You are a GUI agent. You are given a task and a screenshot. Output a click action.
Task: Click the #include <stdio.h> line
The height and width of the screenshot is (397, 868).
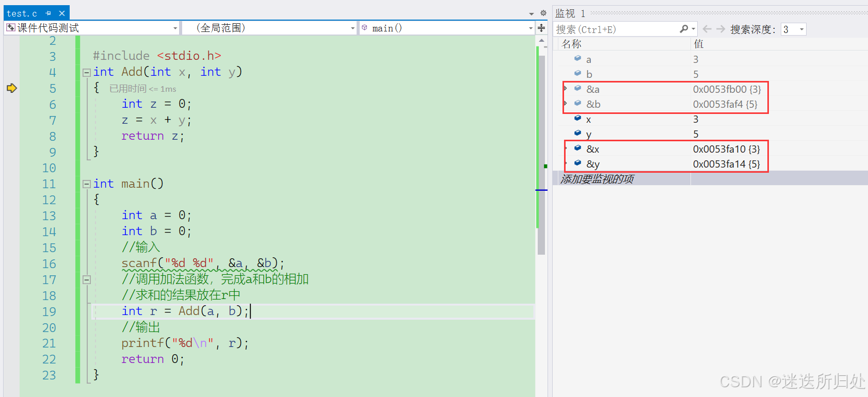[157, 56]
